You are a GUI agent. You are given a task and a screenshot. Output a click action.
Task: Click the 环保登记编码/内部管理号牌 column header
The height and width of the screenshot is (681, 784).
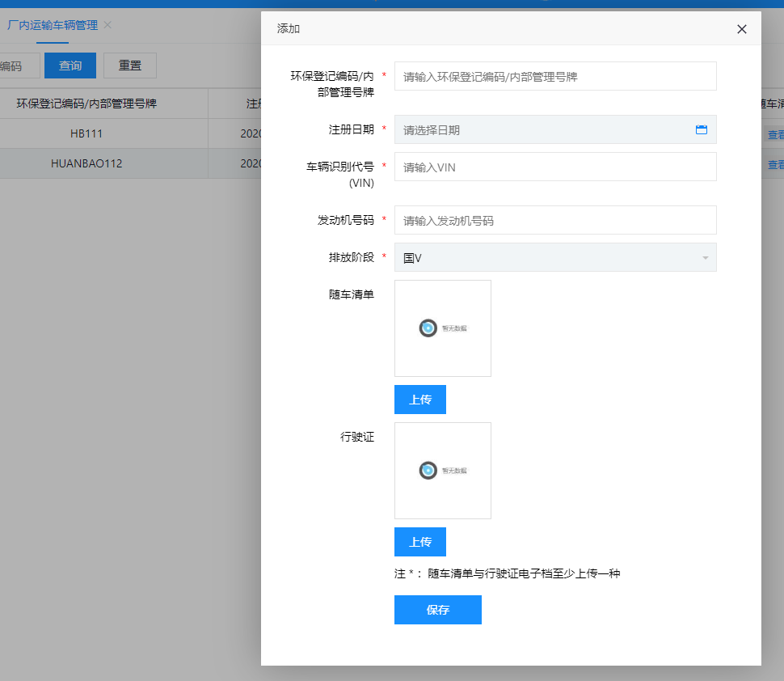point(86,104)
